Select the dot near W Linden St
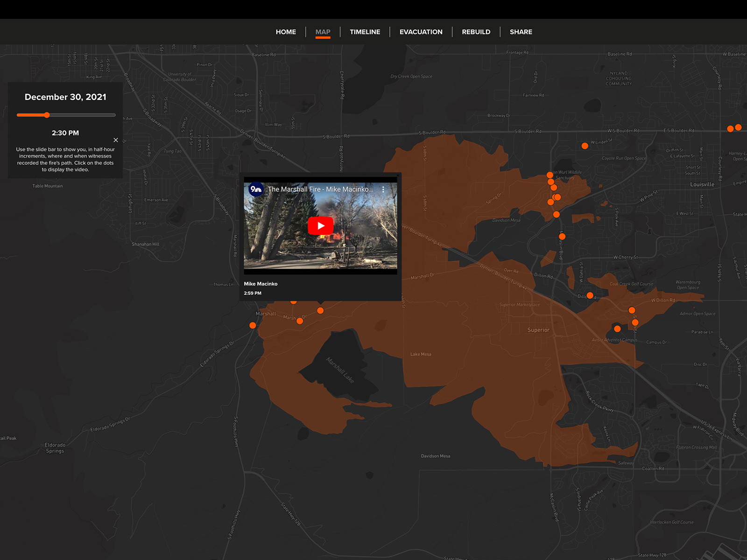This screenshot has width=747, height=560. (585, 146)
